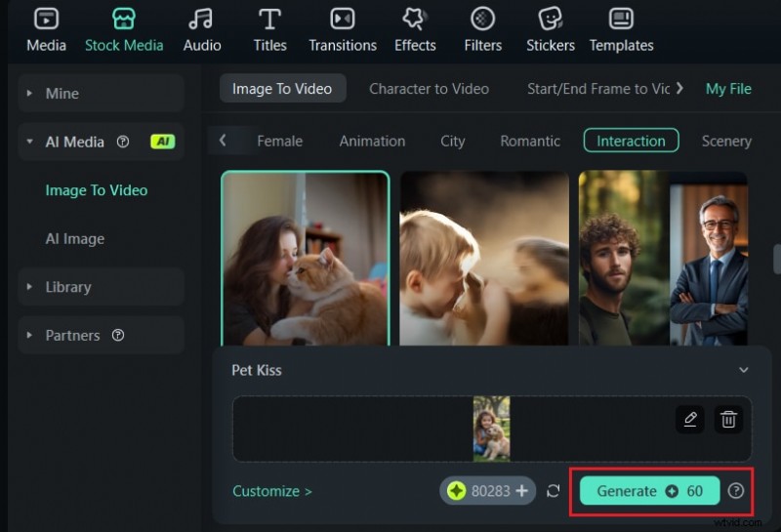Viewport: 781px width, 532px height.
Task: Collapse the AI Media section
Action: pyautogui.click(x=29, y=142)
